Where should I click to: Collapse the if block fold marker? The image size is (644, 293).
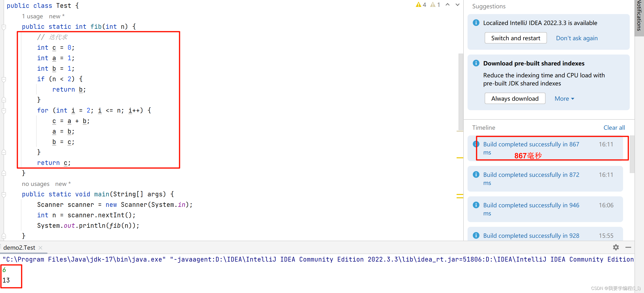(x=4, y=79)
